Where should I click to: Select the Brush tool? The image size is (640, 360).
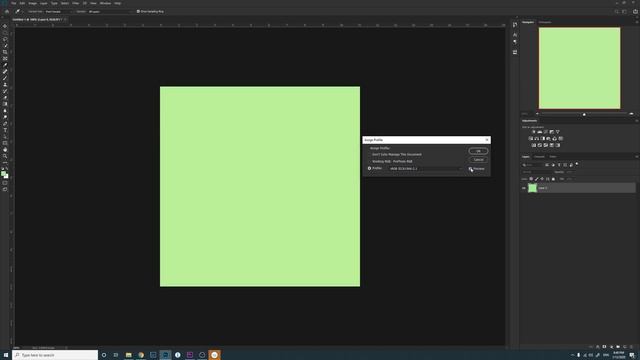coord(5,78)
